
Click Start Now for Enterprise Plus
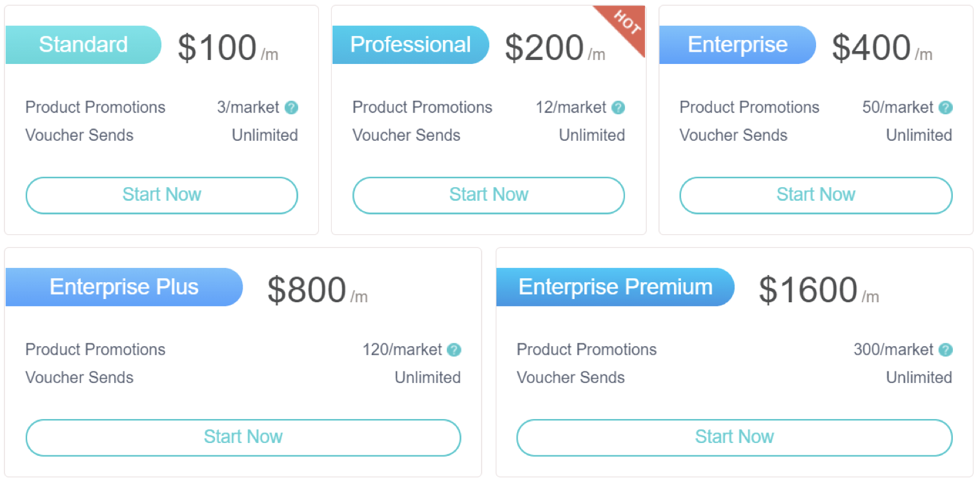[243, 437]
